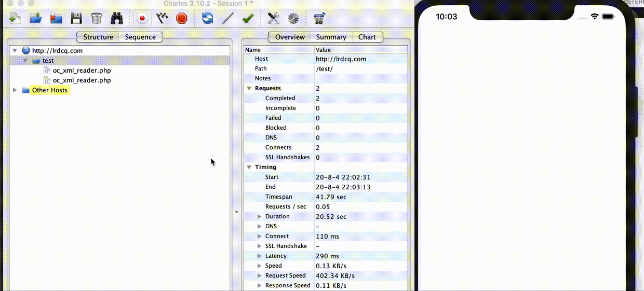Open the Summary tab
Image resolution: width=644 pixels, height=291 pixels.
click(x=331, y=37)
